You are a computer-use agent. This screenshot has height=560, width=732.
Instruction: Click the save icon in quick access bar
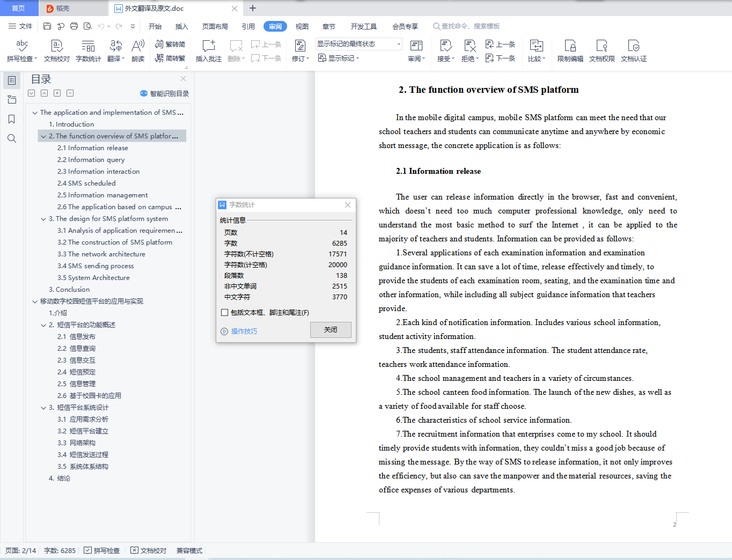[47, 26]
